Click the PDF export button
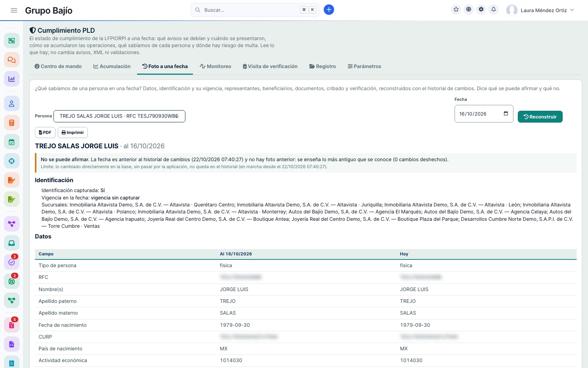Viewport: 588px width, 368px height. (x=45, y=132)
